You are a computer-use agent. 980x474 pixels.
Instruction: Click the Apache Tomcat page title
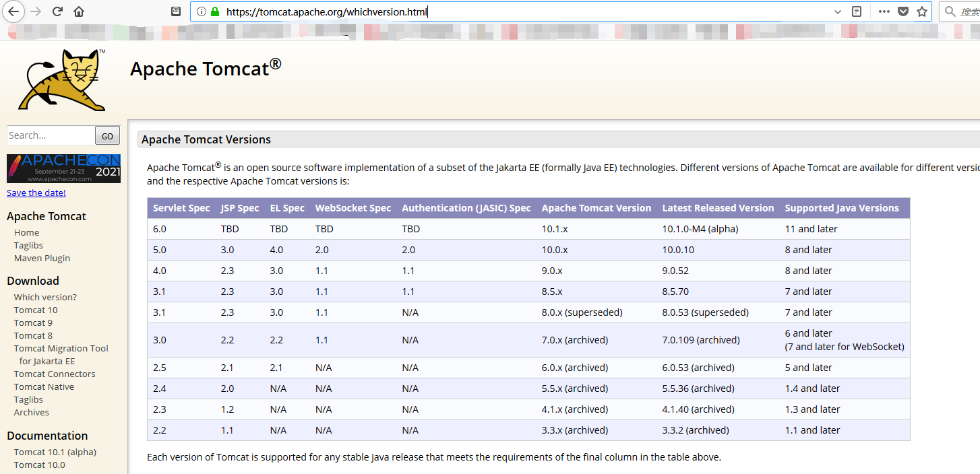click(x=206, y=68)
